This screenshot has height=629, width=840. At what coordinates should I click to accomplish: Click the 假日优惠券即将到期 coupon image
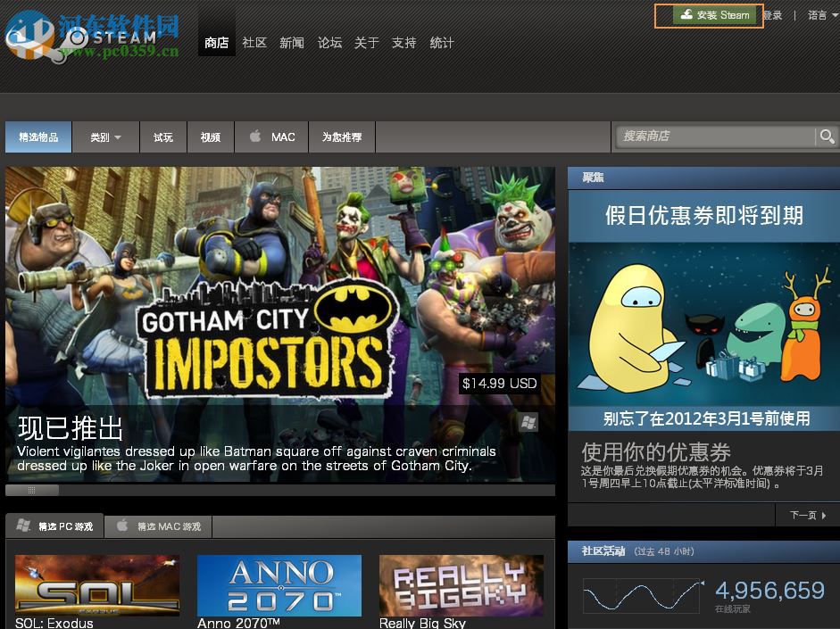pos(704,310)
